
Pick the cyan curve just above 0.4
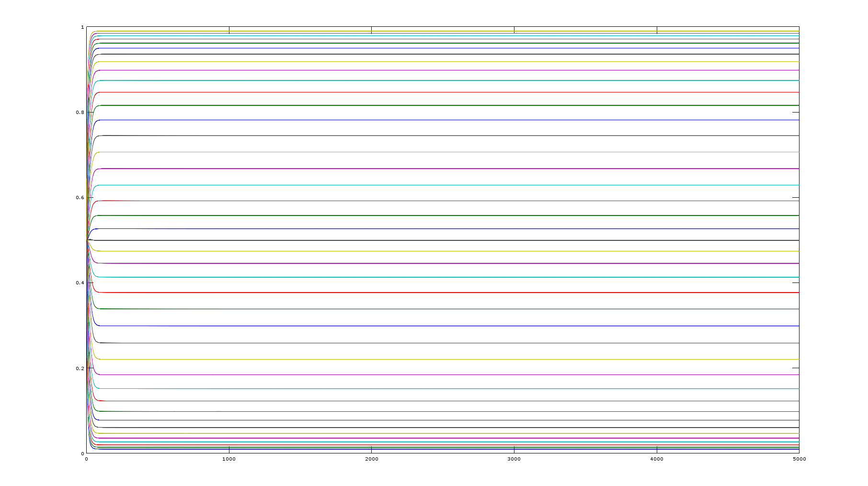[x=431, y=277]
